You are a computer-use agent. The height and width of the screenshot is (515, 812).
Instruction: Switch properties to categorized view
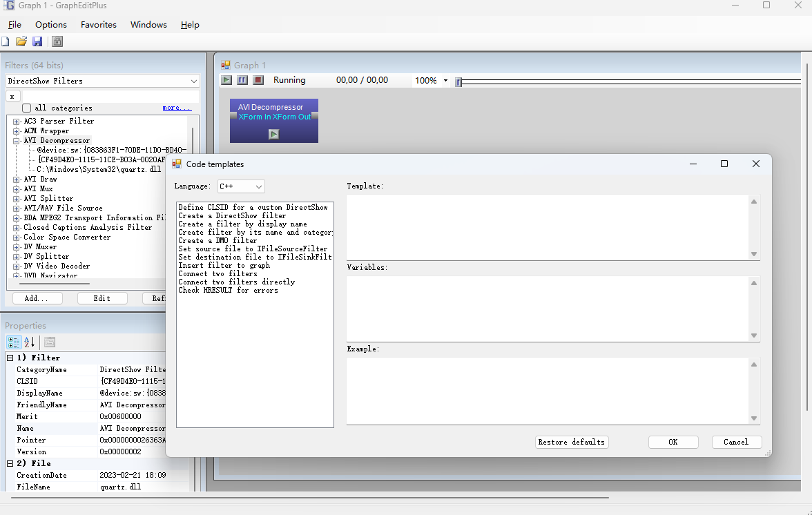click(14, 342)
